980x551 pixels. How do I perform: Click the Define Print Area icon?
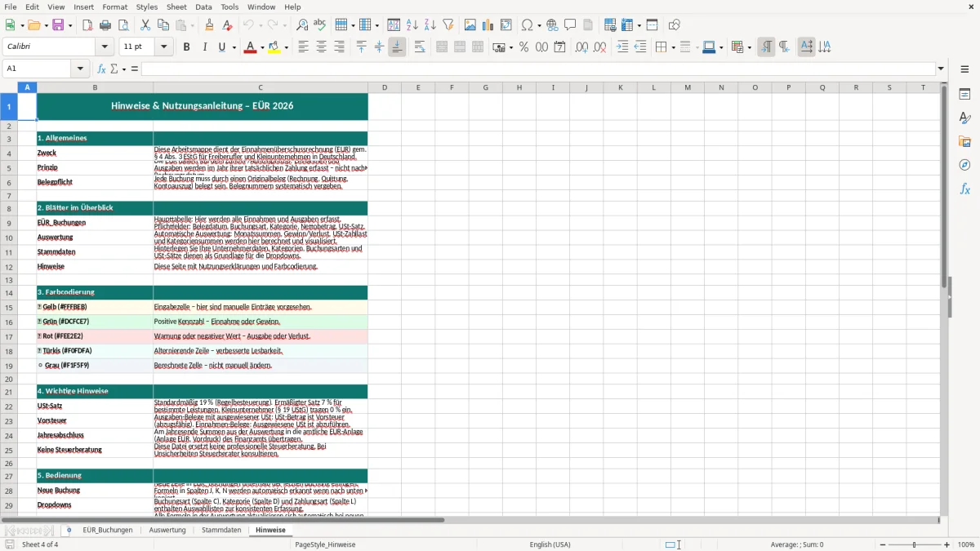click(x=610, y=25)
